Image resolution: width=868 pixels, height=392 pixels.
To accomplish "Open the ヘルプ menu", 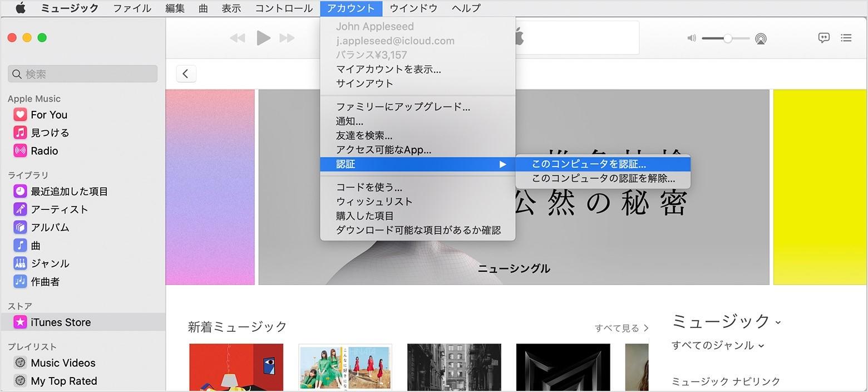I will coord(466,8).
